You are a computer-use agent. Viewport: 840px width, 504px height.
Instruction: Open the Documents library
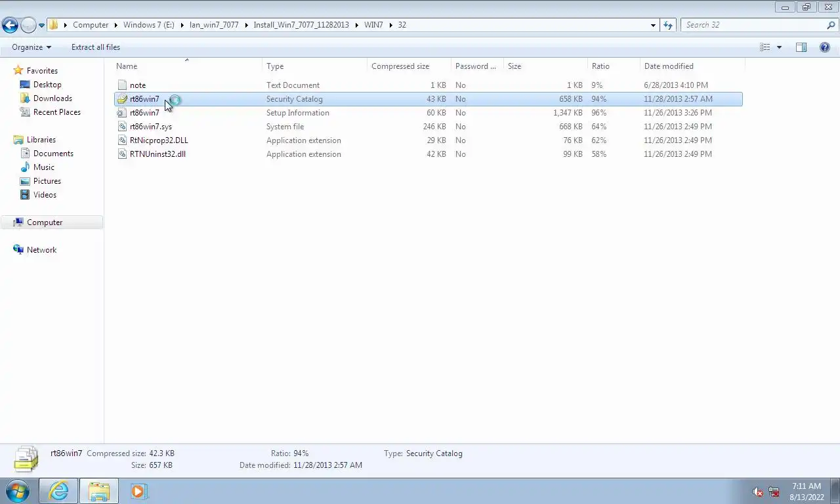tap(53, 154)
